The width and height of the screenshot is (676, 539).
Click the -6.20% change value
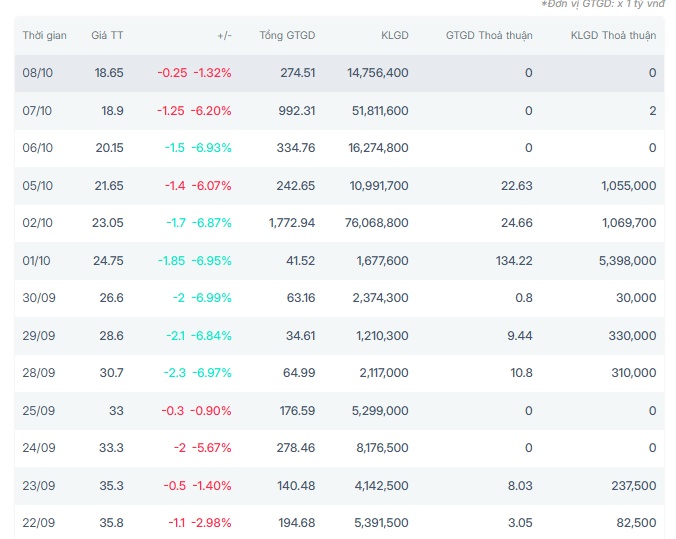click(211, 111)
